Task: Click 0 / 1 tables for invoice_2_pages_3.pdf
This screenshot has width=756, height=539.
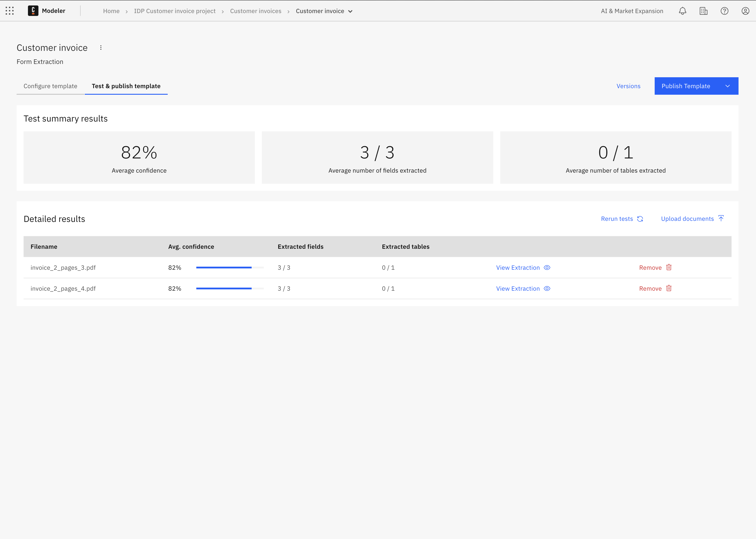Action: 388,268
